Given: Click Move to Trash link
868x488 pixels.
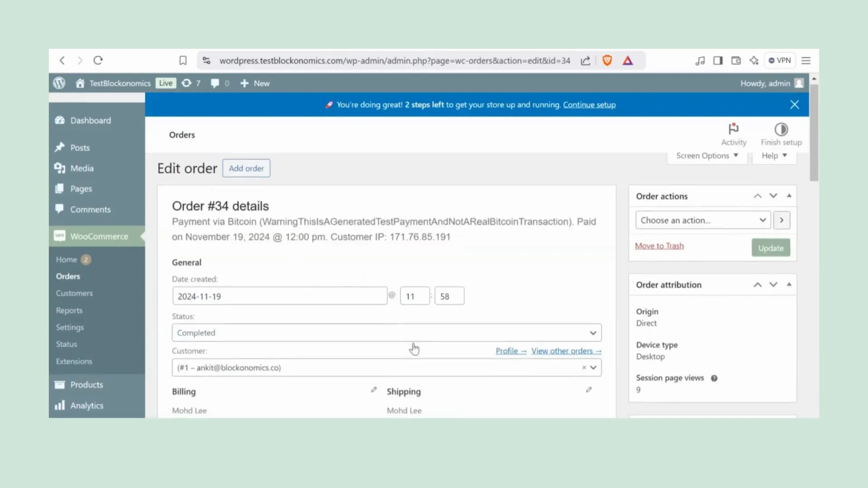Looking at the screenshot, I should (x=660, y=246).
